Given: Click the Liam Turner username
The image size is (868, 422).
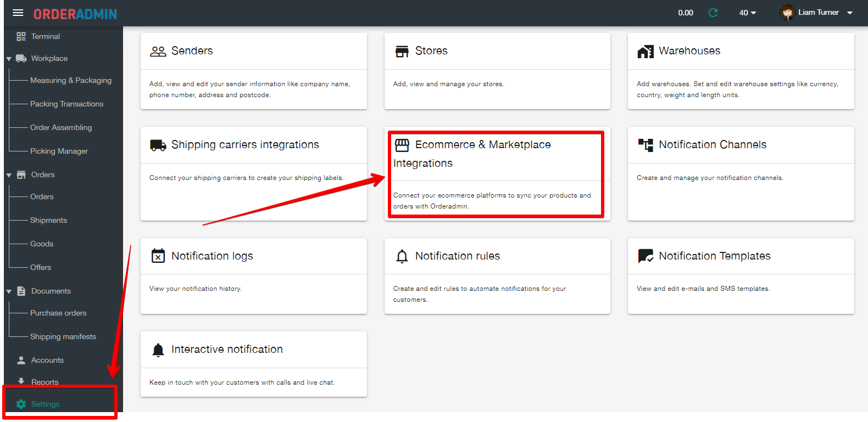Looking at the screenshot, I should click(x=819, y=12).
